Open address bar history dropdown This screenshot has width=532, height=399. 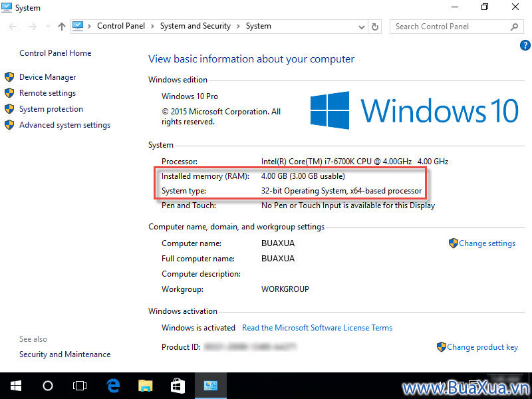point(362,27)
